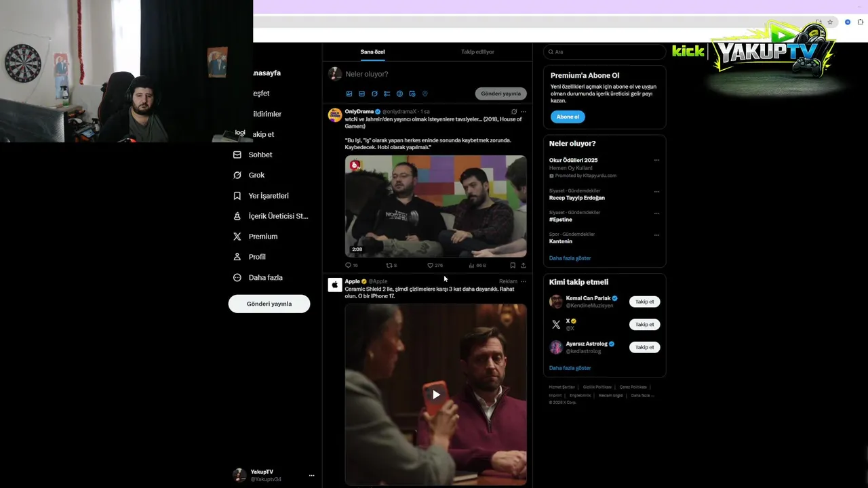Switch to the Sana özel tab
The width and height of the screenshot is (868, 488).
(372, 52)
